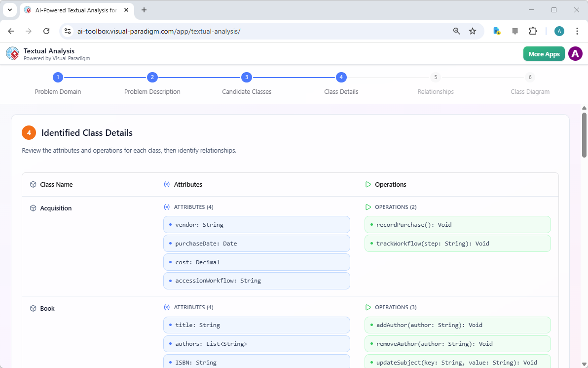Open browser extensions via the puzzle icon

point(533,31)
